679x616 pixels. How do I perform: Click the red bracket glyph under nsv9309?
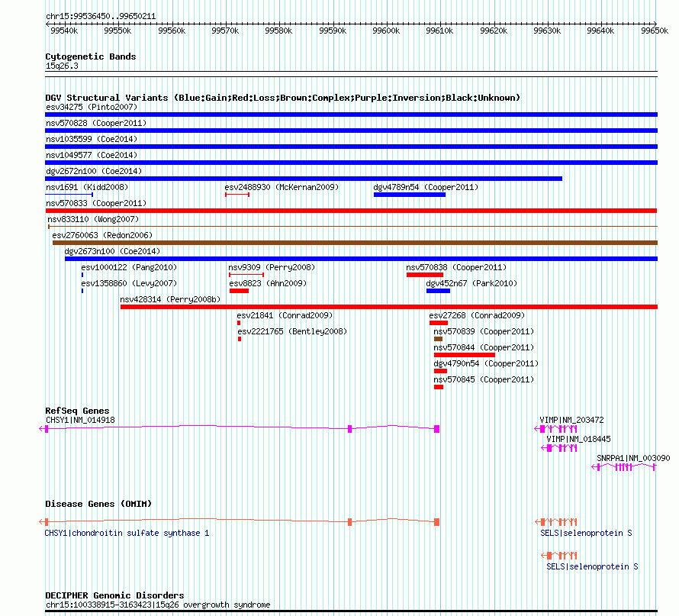point(246,275)
